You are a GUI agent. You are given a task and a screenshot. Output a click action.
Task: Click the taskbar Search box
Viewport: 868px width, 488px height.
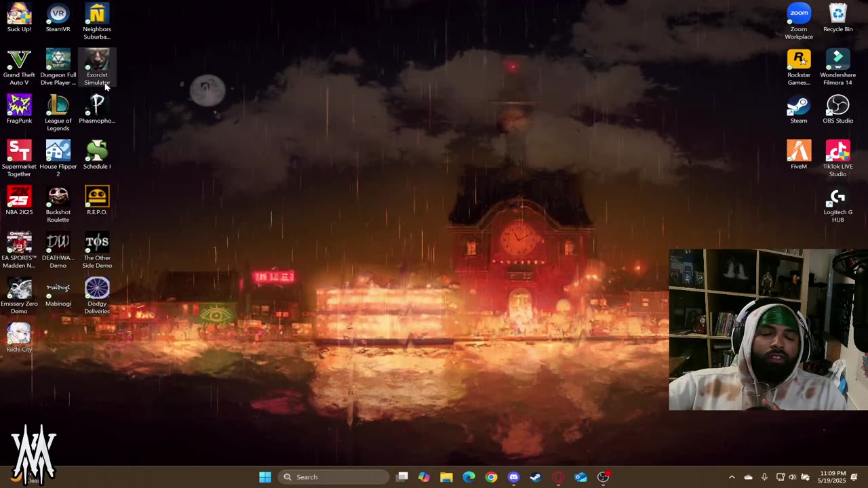click(334, 477)
